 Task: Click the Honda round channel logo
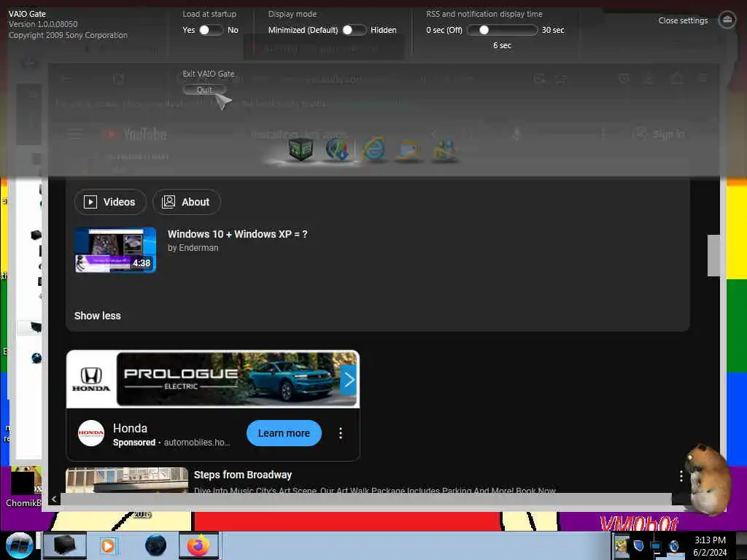pos(91,433)
